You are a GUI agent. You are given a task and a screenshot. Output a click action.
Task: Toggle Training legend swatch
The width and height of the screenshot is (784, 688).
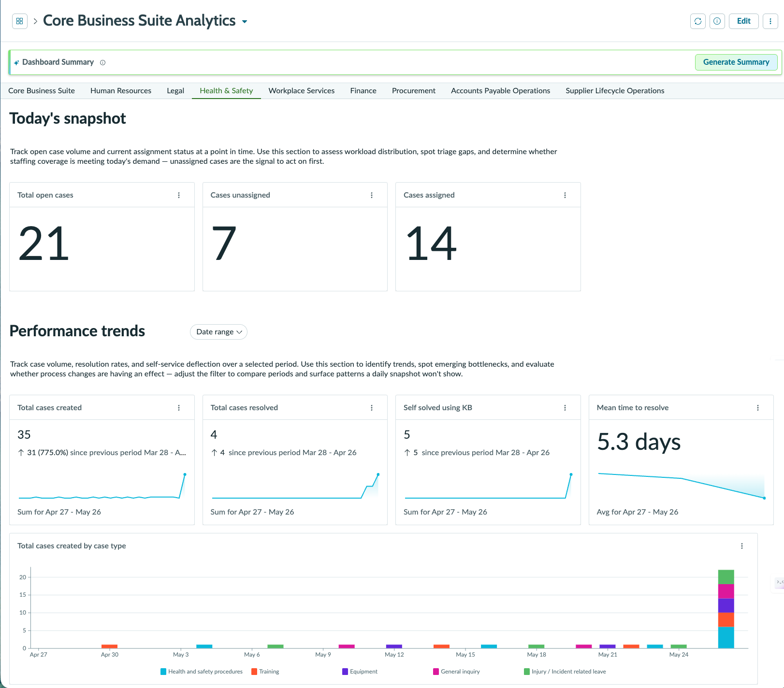[254, 672]
